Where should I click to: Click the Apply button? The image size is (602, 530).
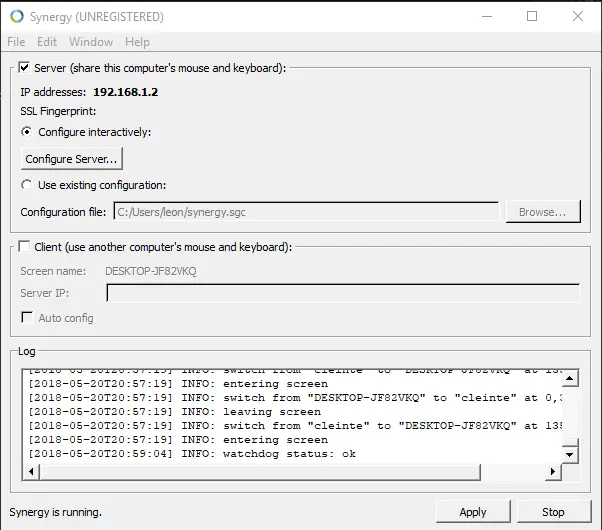473,512
